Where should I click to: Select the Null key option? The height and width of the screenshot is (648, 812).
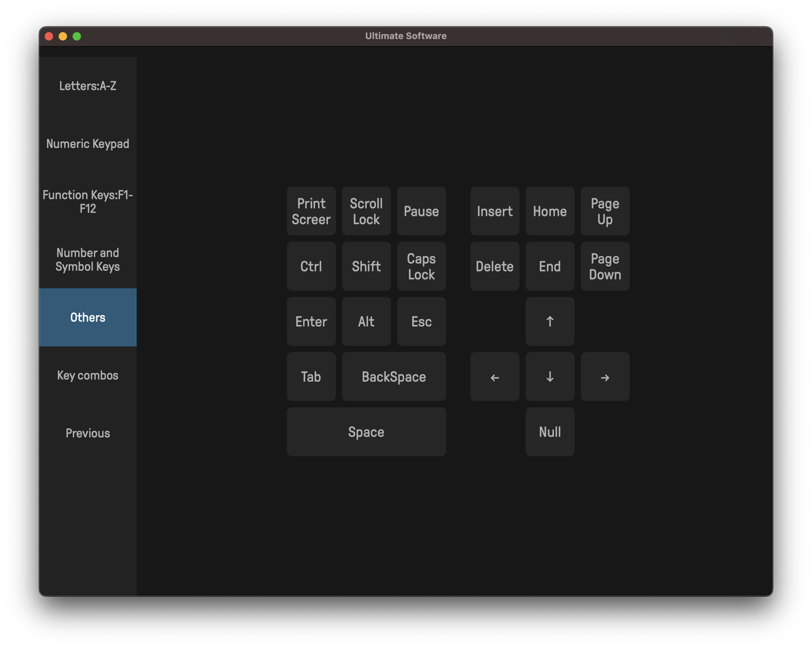(549, 432)
